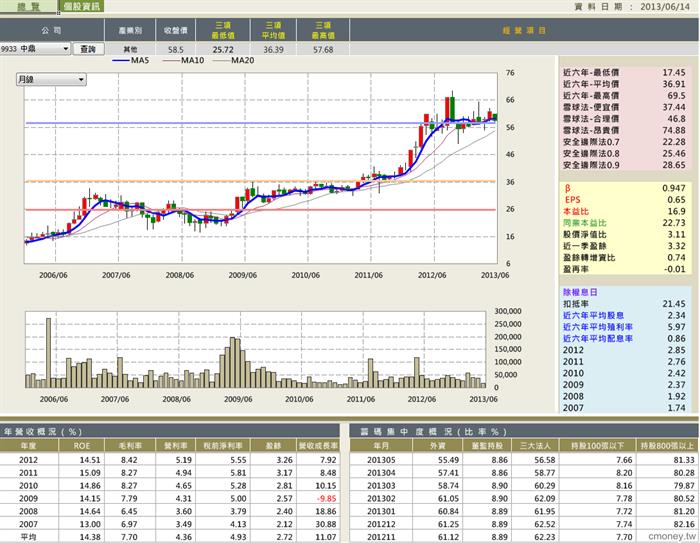
Task: Click the 201302 foreign holding value 61.05
Action: [448, 498]
